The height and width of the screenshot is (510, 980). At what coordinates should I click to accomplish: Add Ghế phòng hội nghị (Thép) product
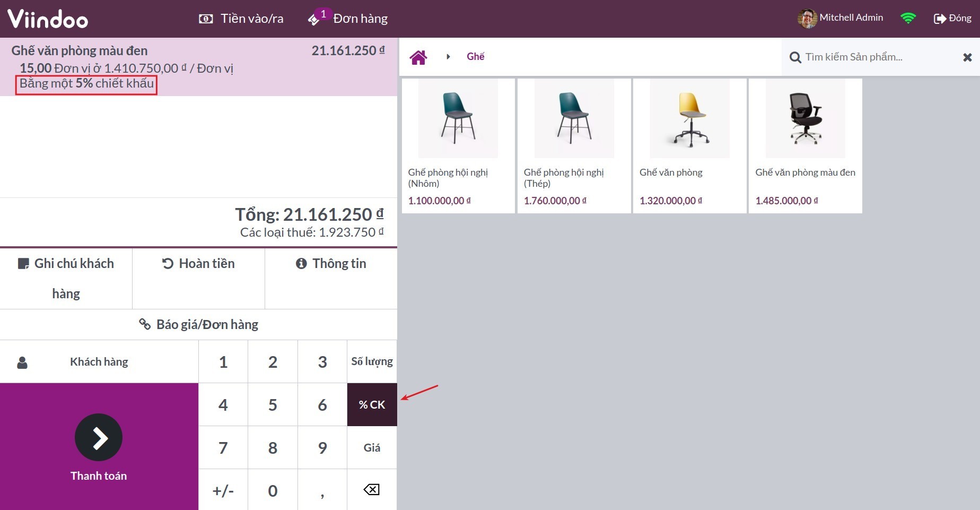(574, 146)
